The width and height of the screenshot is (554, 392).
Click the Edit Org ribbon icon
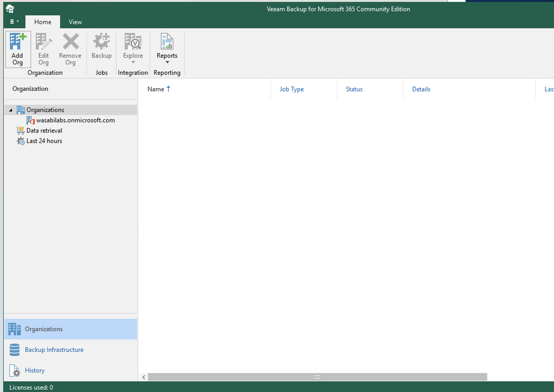pos(44,41)
